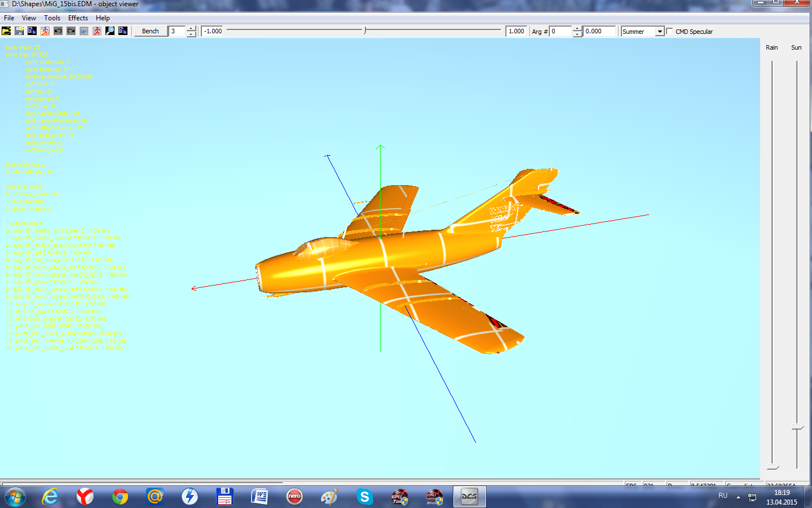The height and width of the screenshot is (508, 812).
Task: Launch Internet Explorer from taskbar
Action: pyautogui.click(x=50, y=497)
